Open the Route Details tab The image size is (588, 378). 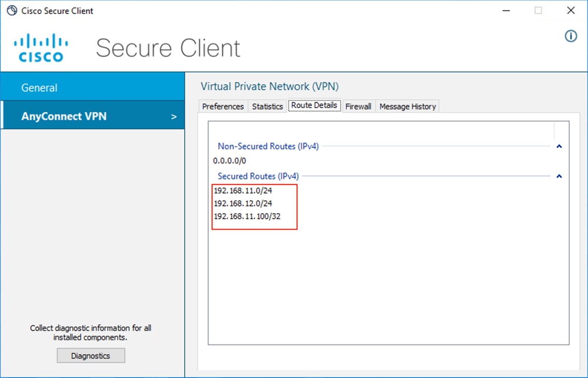pyautogui.click(x=314, y=105)
